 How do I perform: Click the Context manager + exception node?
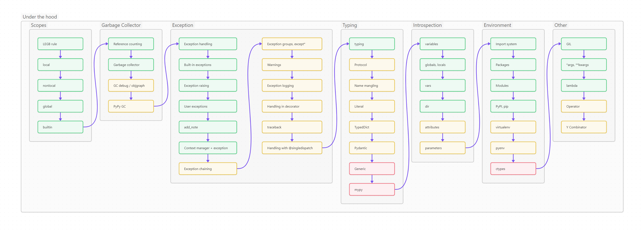(x=208, y=148)
